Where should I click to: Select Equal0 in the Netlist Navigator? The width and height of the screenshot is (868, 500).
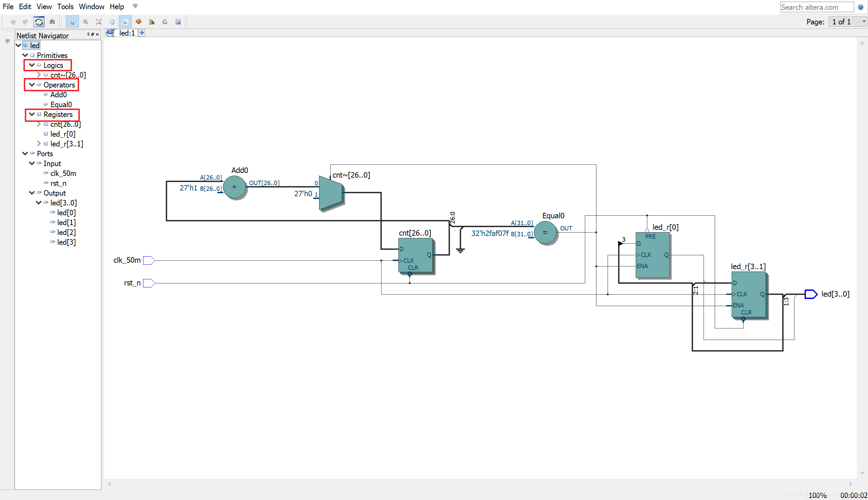pos(61,104)
